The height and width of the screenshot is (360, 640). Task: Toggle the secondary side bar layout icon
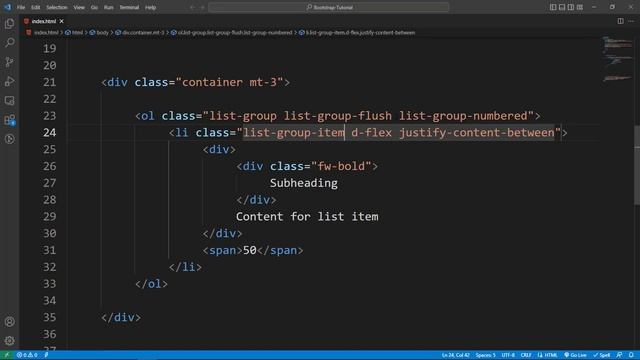point(571,7)
